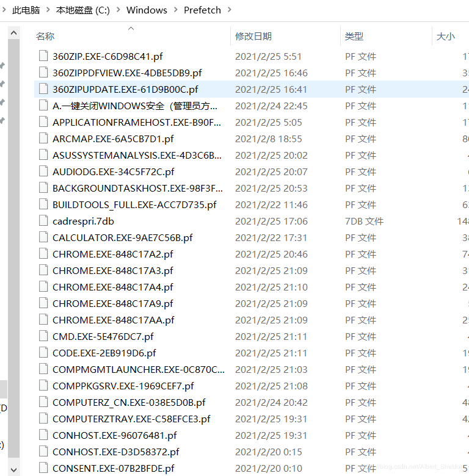The height and width of the screenshot is (476, 469).
Task: Click the file icon of CHROME.EXE-848C17AA.pf
Action: pos(43,319)
